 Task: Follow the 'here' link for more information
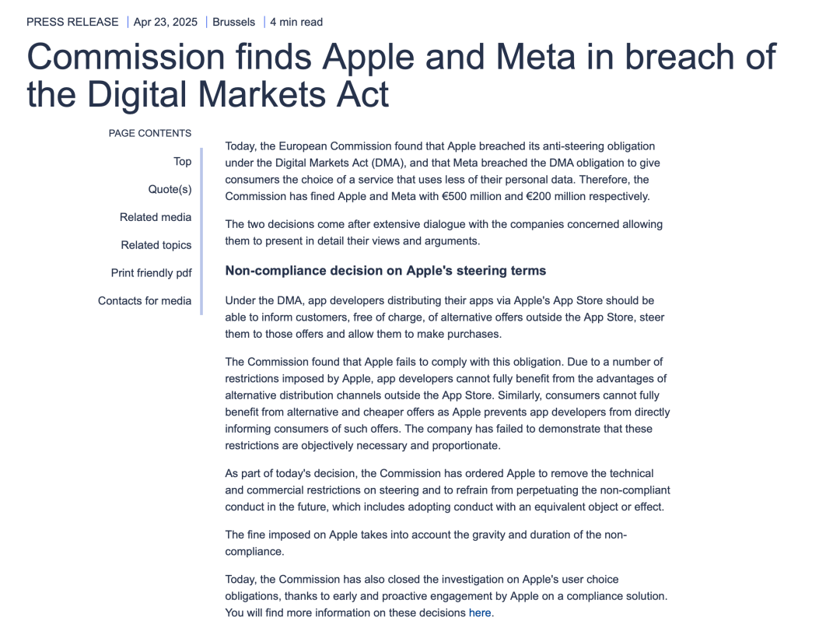pyautogui.click(x=479, y=613)
